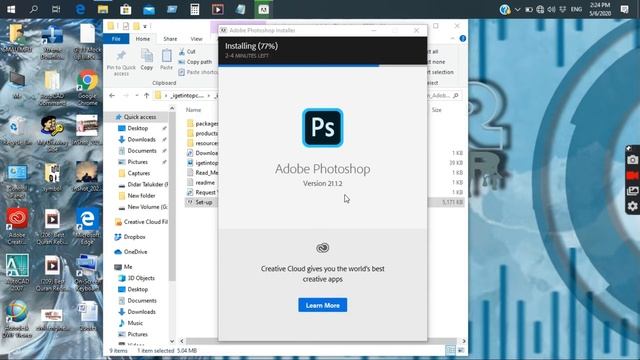This screenshot has width=640, height=360.
Task: Click Cut in the Clipboard group
Action: pyautogui.click(x=187, y=52)
